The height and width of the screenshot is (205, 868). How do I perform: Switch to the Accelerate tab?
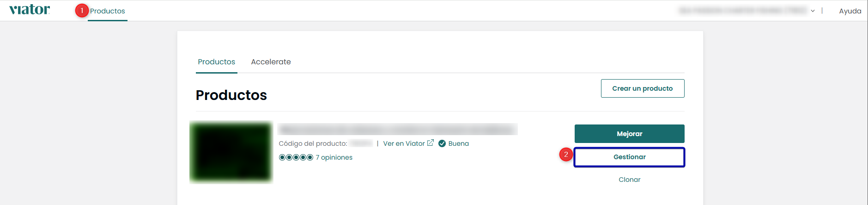click(x=271, y=62)
